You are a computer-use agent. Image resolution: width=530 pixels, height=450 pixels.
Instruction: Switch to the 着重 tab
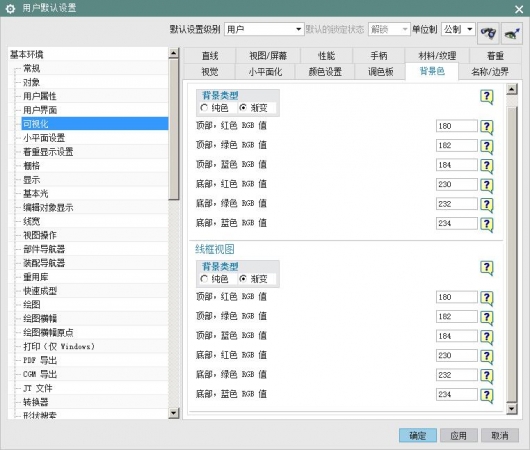tap(496, 55)
